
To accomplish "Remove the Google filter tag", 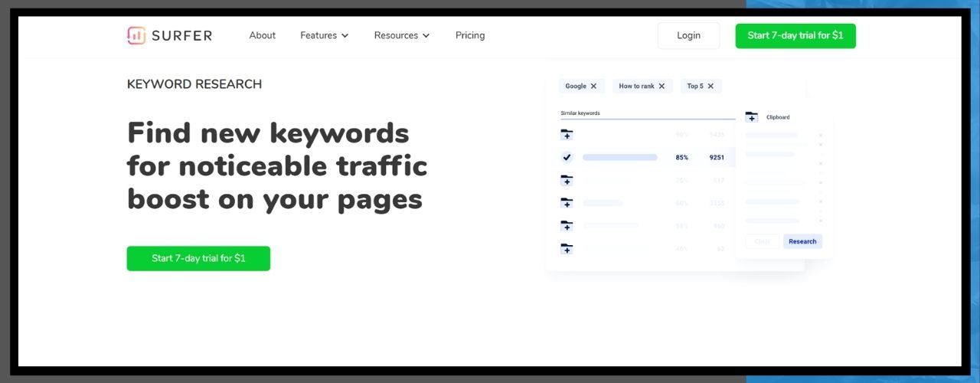I will click(593, 87).
